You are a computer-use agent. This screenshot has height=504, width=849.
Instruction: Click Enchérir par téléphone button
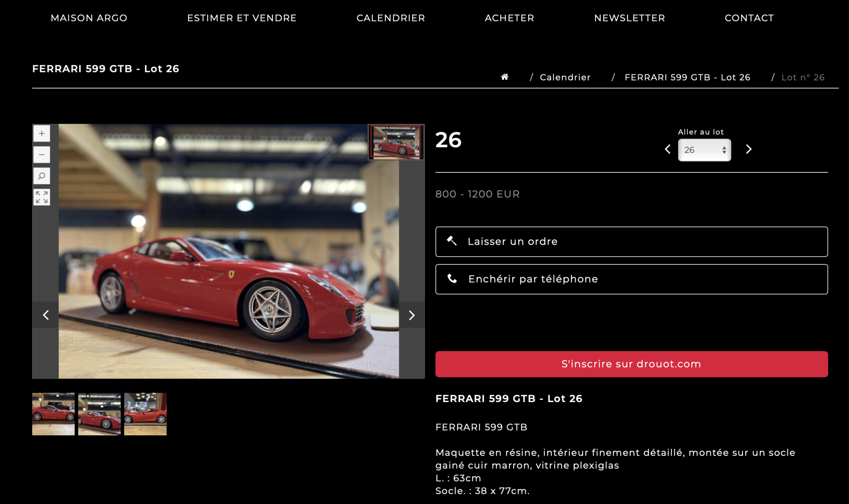click(631, 279)
